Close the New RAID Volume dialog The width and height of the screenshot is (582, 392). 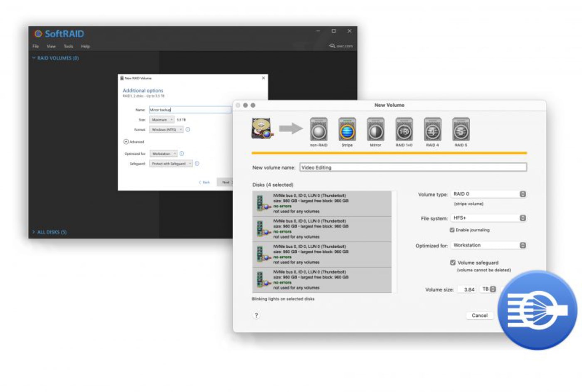(x=263, y=78)
